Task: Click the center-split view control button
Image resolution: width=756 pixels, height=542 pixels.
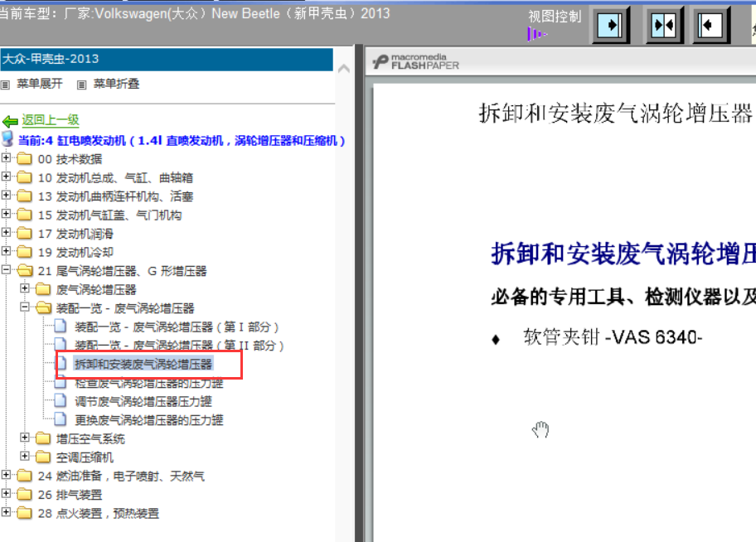Action: tap(664, 25)
